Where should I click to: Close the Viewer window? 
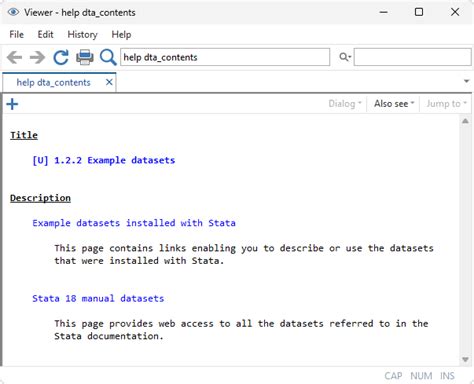click(455, 12)
